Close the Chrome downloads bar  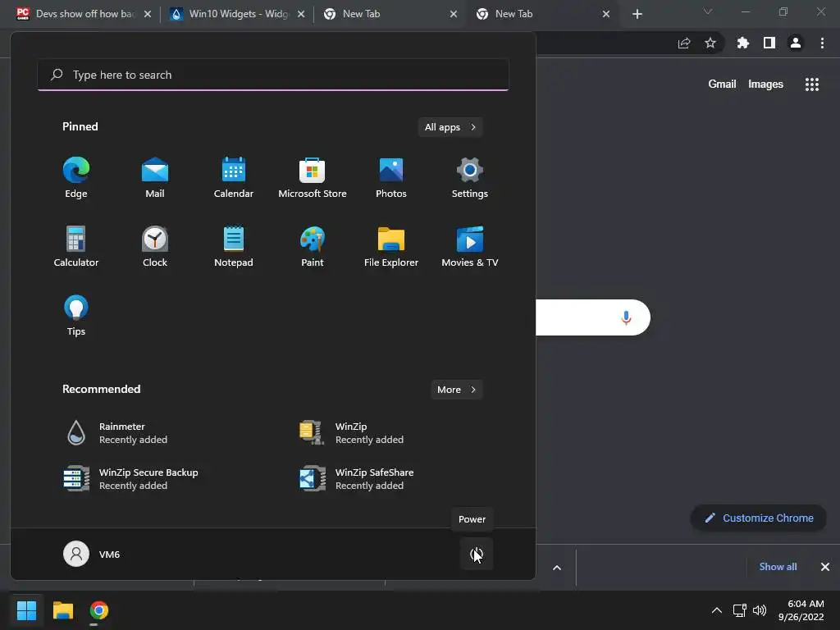[x=825, y=567]
